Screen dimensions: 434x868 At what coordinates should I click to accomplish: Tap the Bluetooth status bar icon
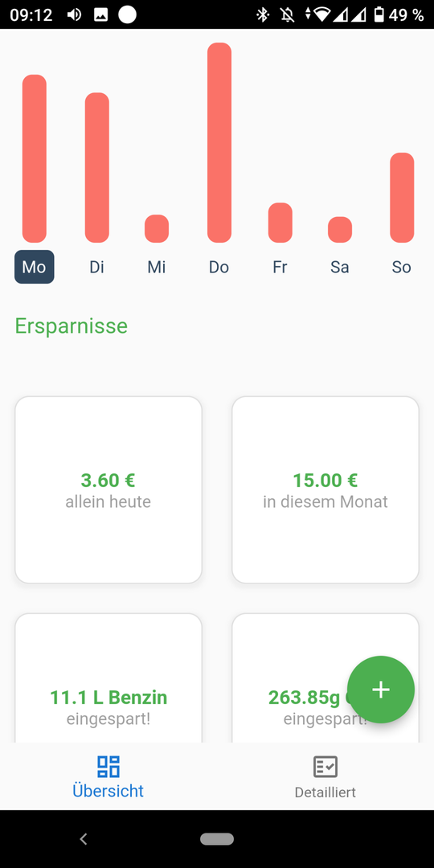point(262,15)
